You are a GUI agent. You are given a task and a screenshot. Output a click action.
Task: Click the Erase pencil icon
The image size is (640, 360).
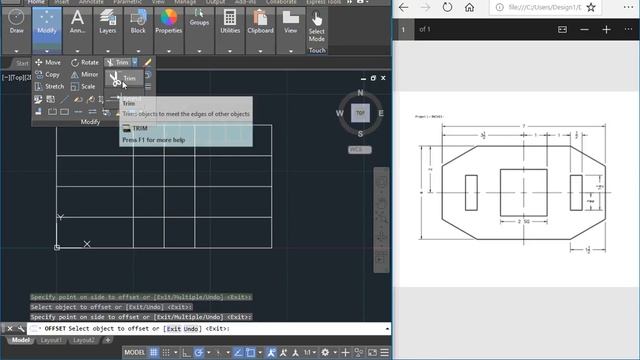click(x=148, y=62)
